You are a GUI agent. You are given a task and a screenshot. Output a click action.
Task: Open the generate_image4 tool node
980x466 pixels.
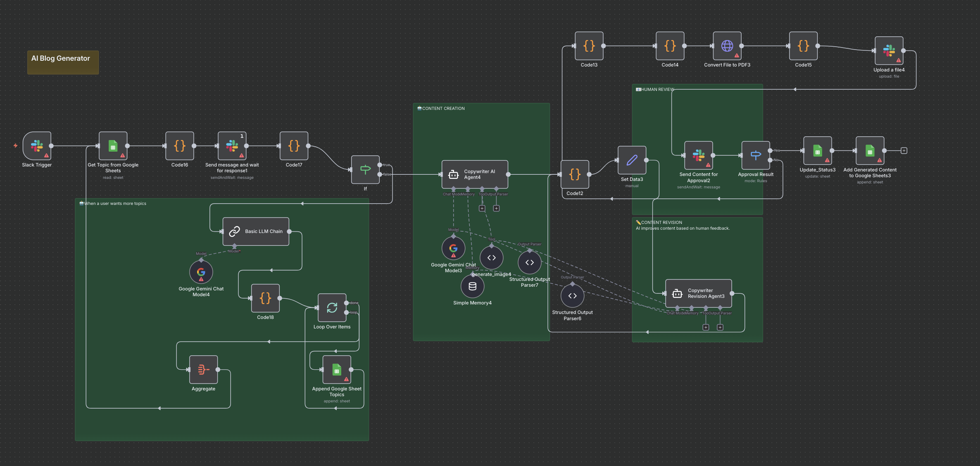[x=492, y=257]
